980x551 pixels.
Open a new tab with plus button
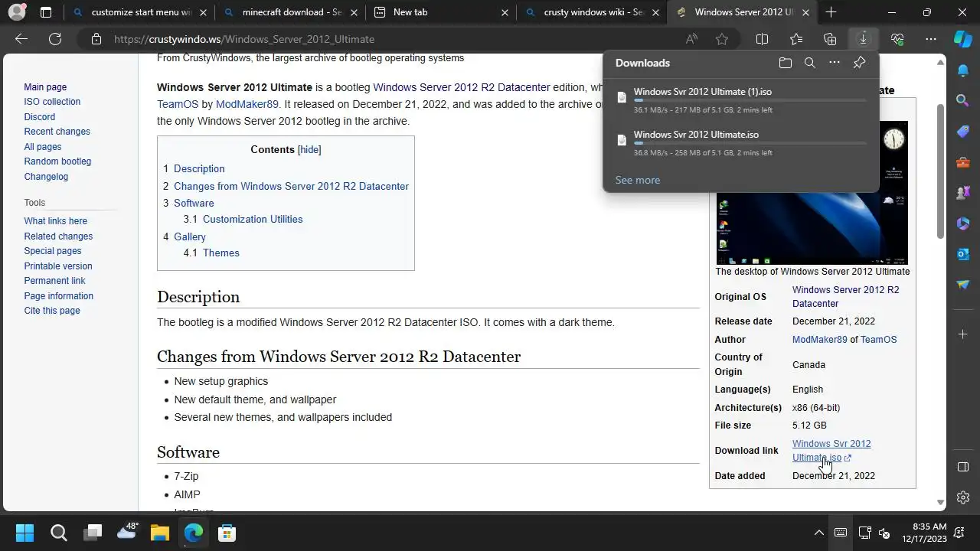831,12
